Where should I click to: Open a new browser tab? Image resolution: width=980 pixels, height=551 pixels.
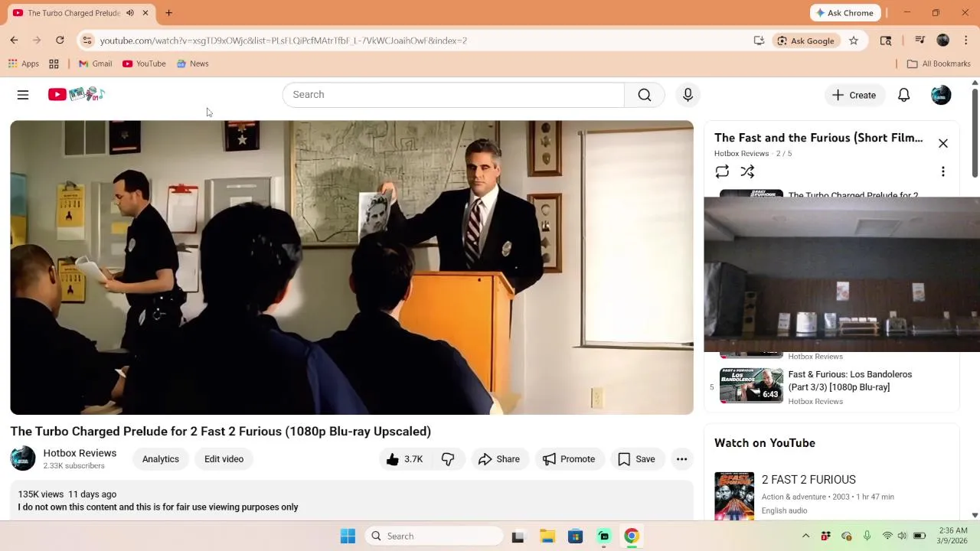pyautogui.click(x=168, y=13)
